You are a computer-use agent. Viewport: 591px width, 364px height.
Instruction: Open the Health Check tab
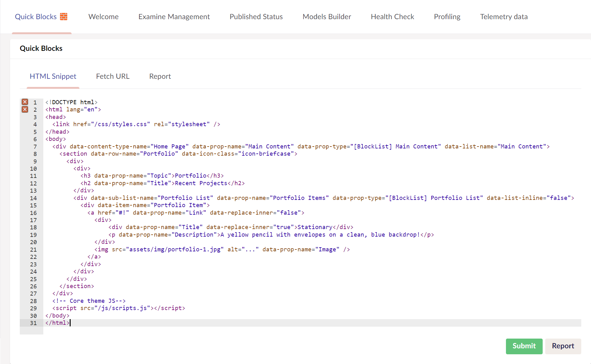(392, 17)
